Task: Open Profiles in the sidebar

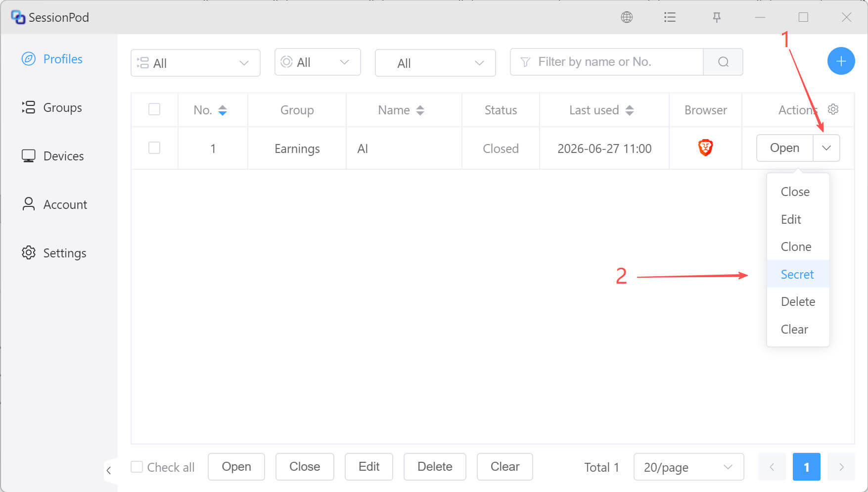Action: [x=52, y=59]
